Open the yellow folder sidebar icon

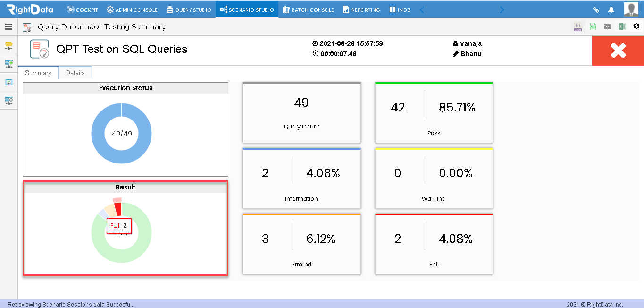pos(9,45)
